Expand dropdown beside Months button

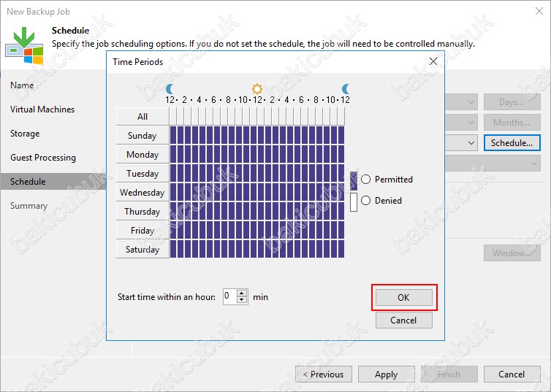coord(471,123)
